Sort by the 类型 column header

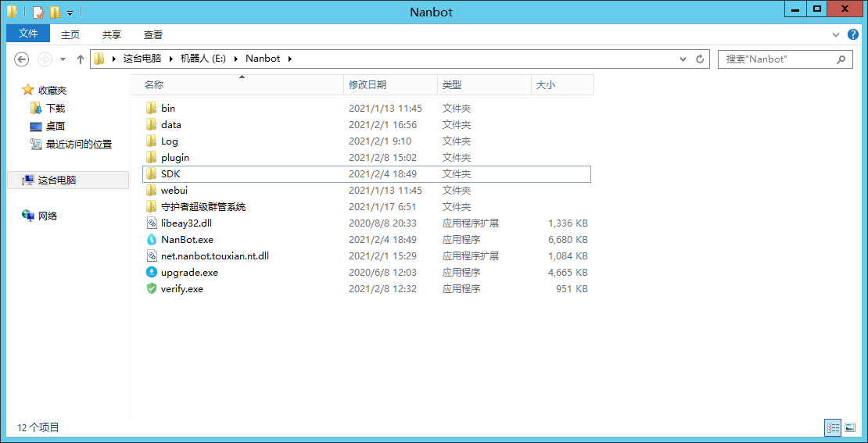(x=484, y=85)
